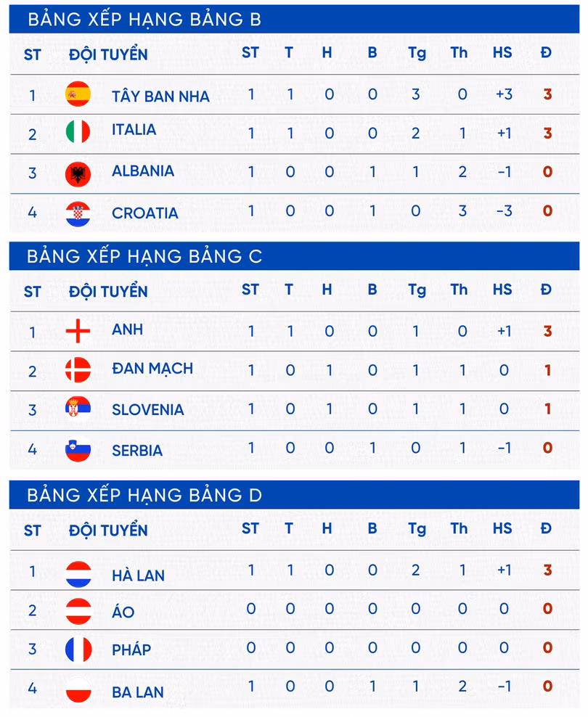Click the Italy flag icon
The width and height of the screenshot is (588, 717).
[78, 132]
